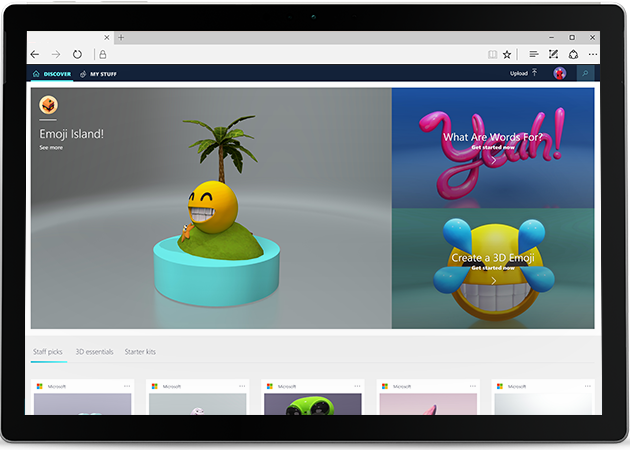Image resolution: width=630 pixels, height=450 pixels.
Task: Switch to 3D essentials tab
Action: point(94,352)
